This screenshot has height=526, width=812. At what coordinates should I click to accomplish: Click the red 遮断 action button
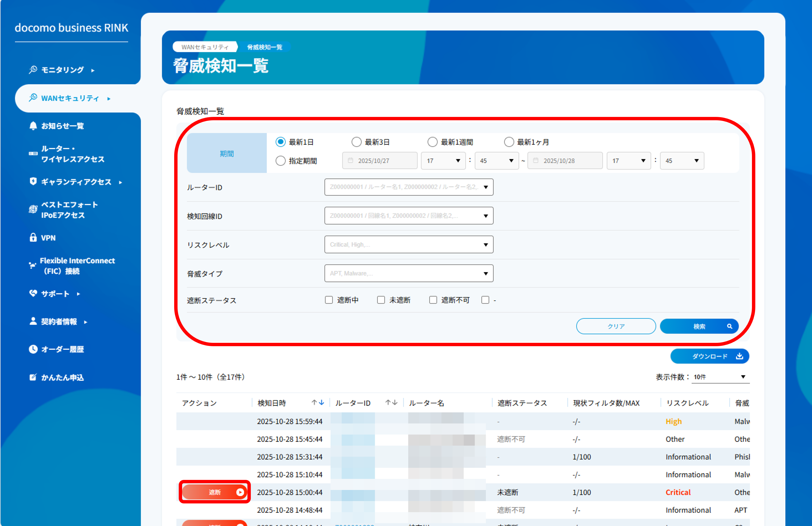point(215,492)
